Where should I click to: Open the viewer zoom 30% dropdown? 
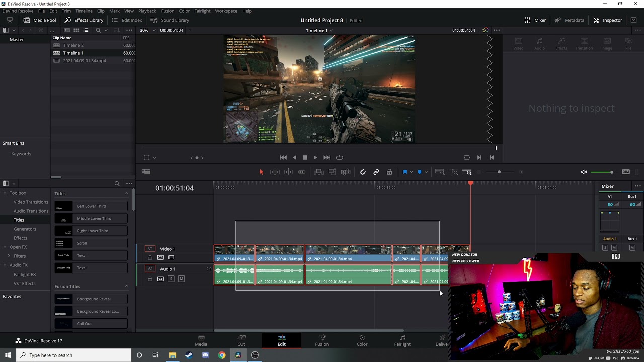point(147,30)
